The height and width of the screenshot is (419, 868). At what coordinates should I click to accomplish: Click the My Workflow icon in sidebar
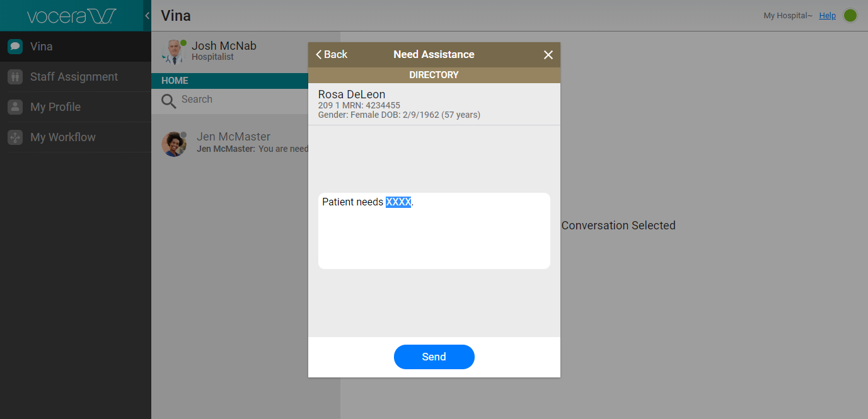tap(15, 137)
